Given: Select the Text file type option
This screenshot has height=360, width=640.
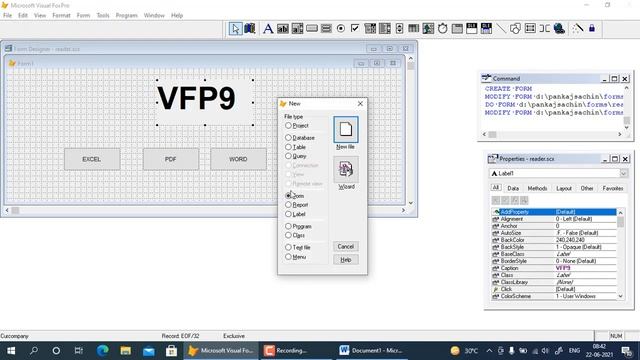Looking at the screenshot, I should coord(298,247).
